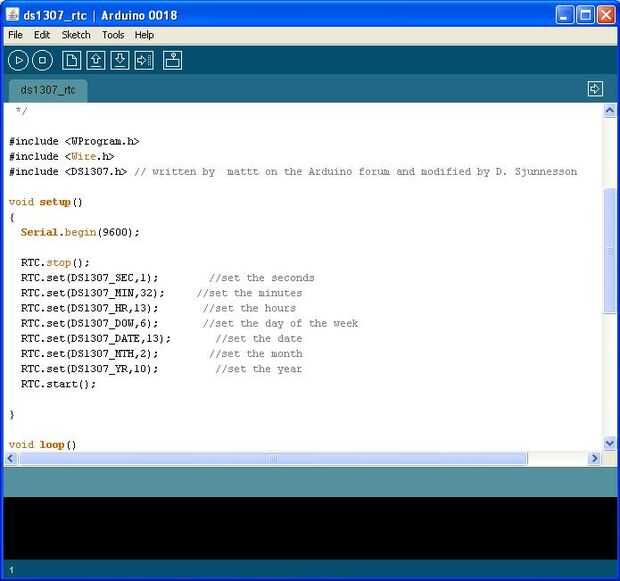
Task: Click 'RTC.set(DS1307_MTH,2);' code
Action: pos(89,354)
